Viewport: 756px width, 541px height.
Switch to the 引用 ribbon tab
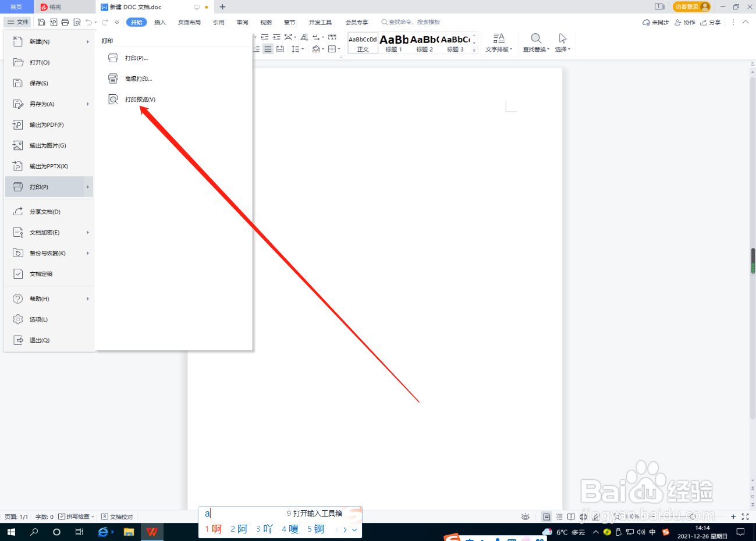[x=219, y=22]
